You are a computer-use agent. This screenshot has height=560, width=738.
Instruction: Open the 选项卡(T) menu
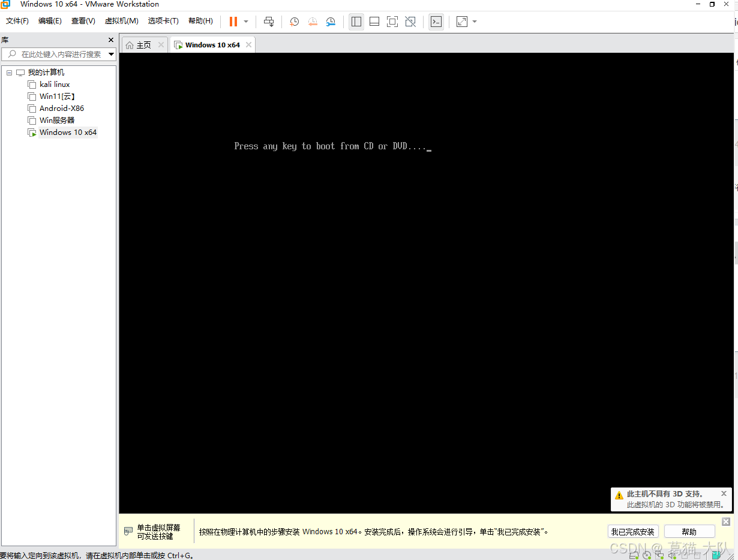coord(163,21)
